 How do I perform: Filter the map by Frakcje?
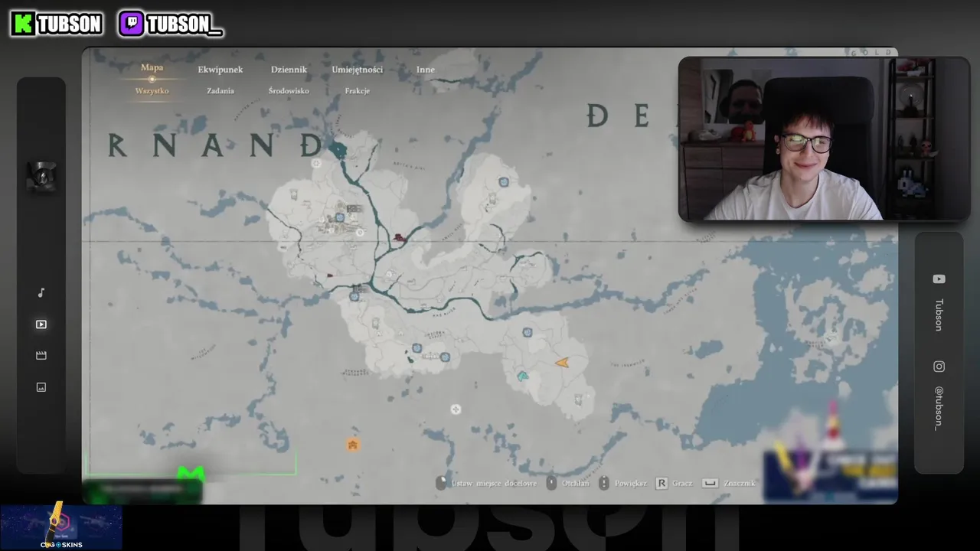[x=357, y=91]
